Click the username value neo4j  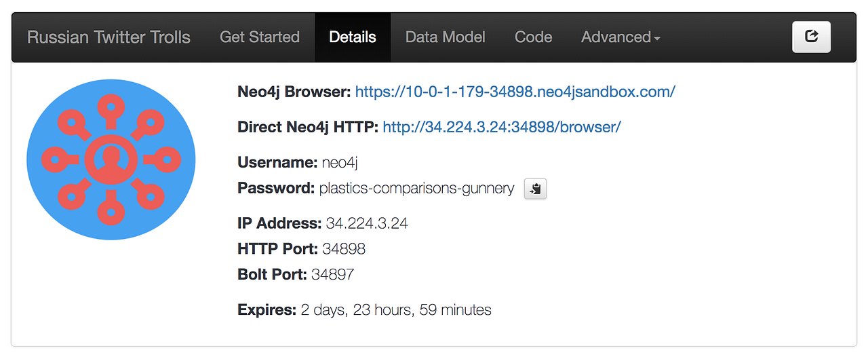tap(340, 163)
